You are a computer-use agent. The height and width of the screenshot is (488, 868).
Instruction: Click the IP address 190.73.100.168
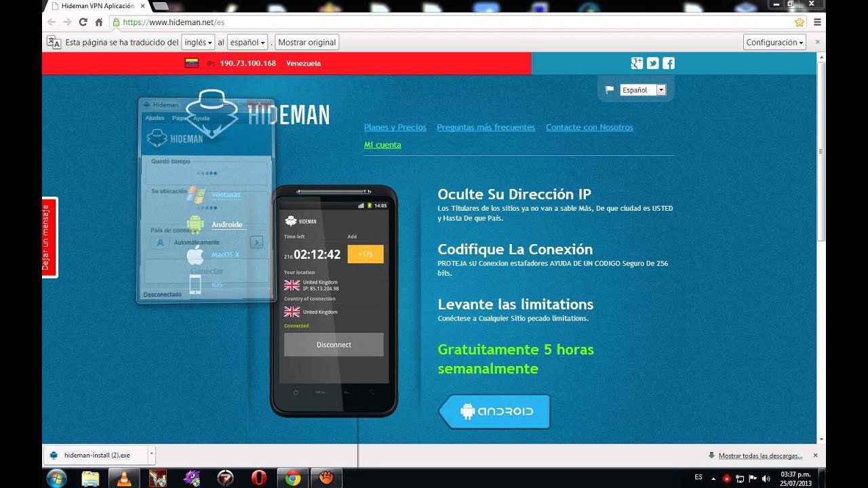tap(248, 63)
